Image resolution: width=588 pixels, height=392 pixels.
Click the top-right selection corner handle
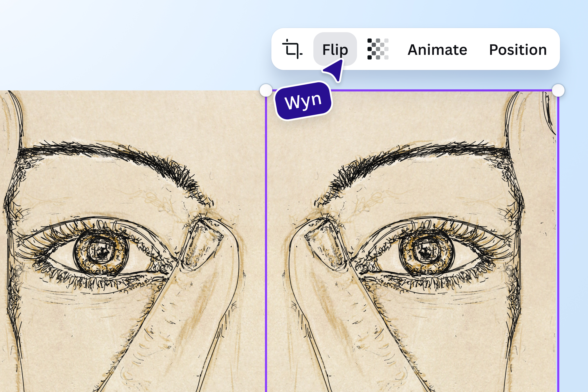558,90
